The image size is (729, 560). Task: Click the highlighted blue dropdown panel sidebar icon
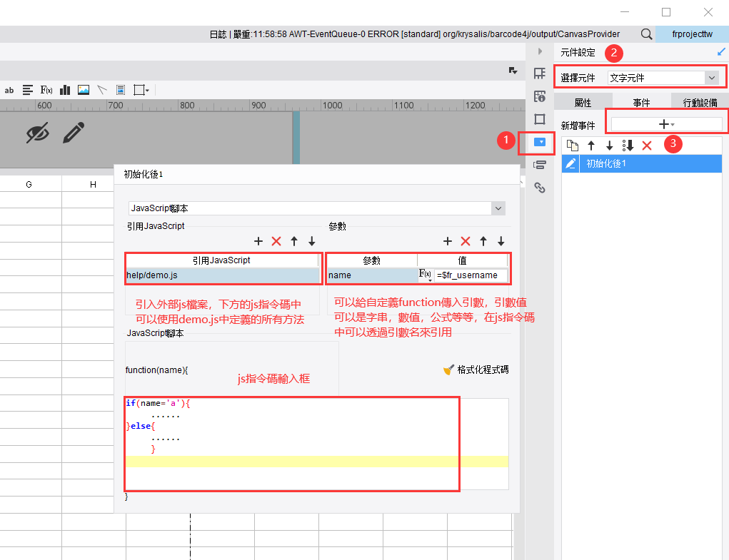click(x=540, y=143)
